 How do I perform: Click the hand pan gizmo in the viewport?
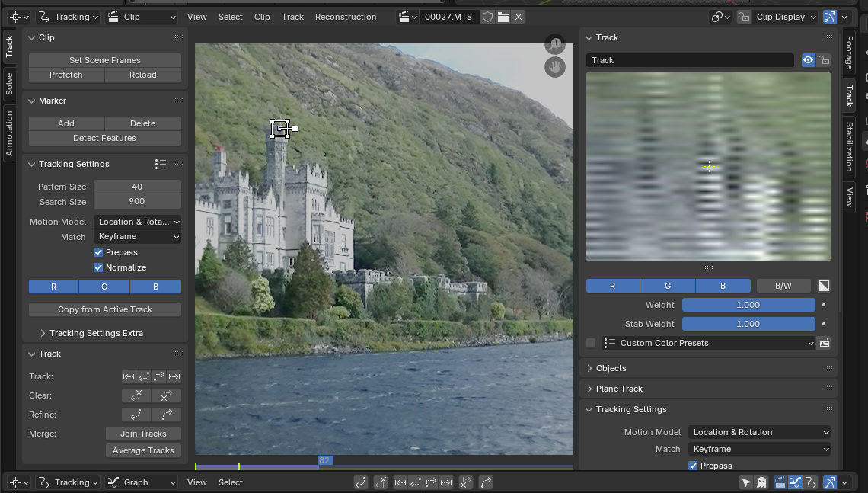[554, 68]
